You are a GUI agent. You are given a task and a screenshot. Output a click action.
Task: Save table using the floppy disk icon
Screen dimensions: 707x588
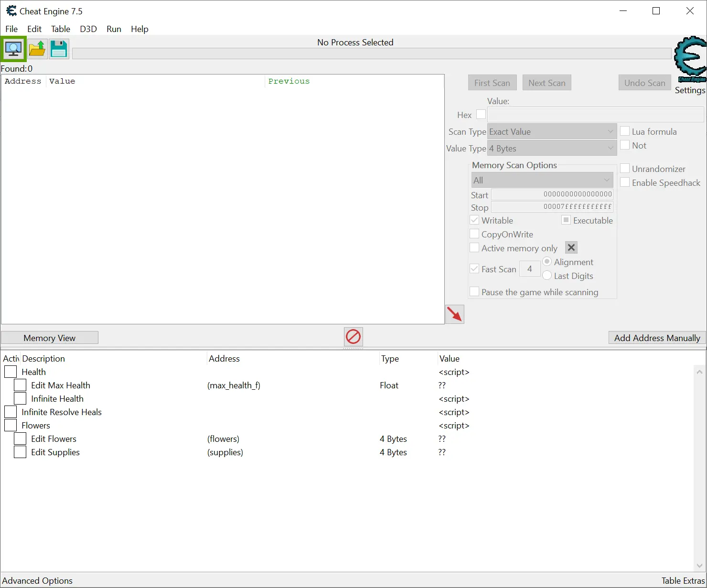coord(59,49)
